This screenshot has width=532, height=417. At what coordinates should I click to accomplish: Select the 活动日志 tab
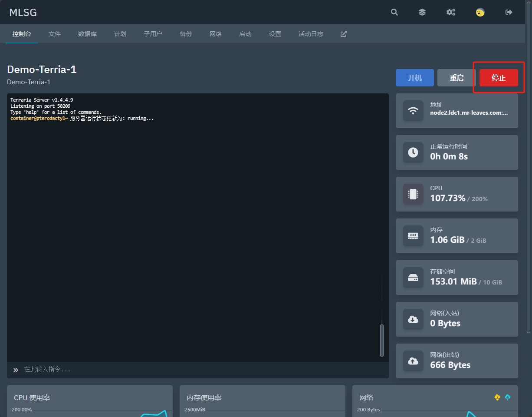(311, 34)
